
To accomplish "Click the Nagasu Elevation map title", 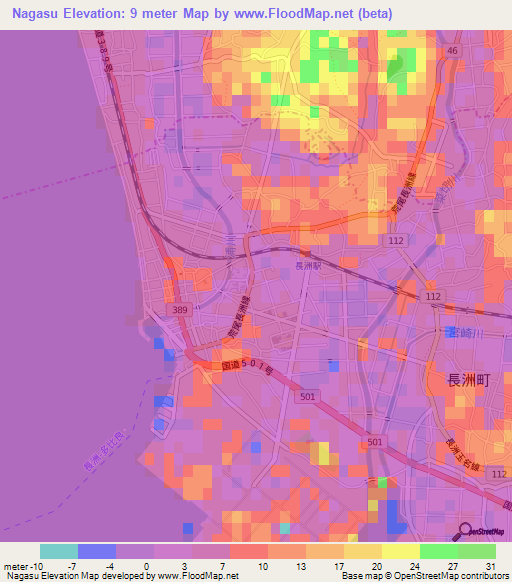I will pyautogui.click(x=202, y=13).
